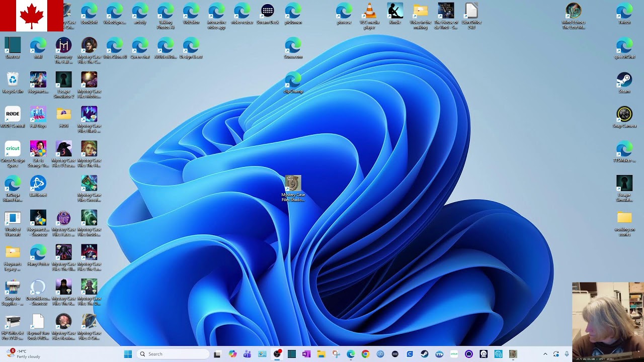Click the microphone tray icon
The height and width of the screenshot is (362, 644).
point(567,354)
